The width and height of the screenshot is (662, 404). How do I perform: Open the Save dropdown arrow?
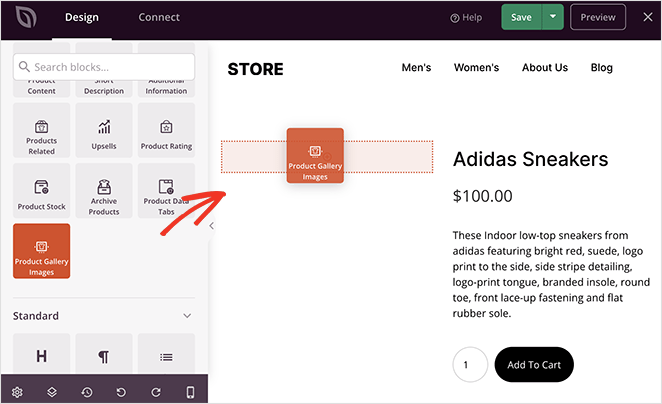tap(554, 17)
